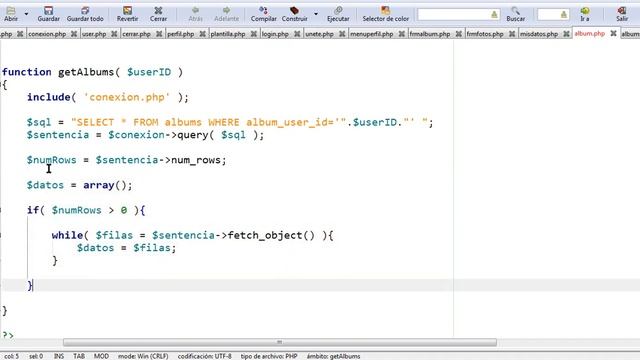The height and width of the screenshot is (360, 640).
Task: Switch to the cerrar.php tab
Action: pos(137,34)
